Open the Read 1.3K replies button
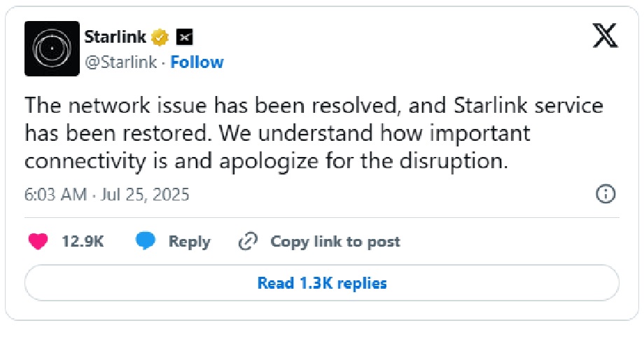 [322, 283]
